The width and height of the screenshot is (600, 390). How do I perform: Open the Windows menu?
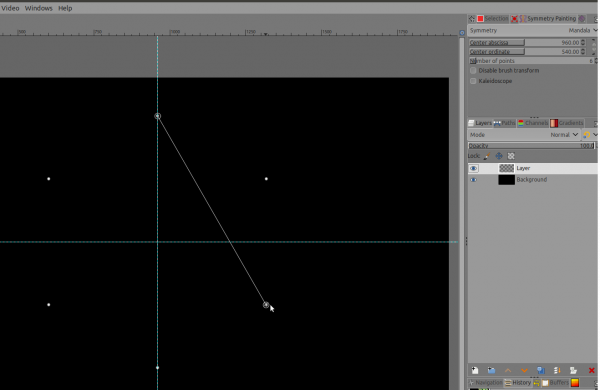click(39, 8)
